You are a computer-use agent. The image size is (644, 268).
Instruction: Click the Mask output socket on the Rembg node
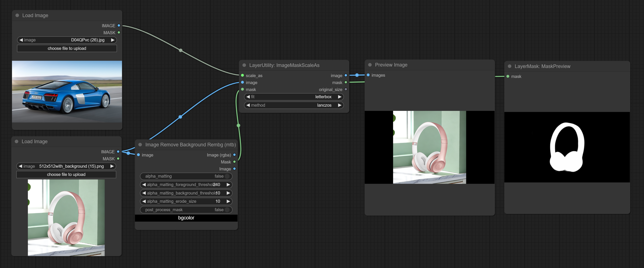pos(234,162)
